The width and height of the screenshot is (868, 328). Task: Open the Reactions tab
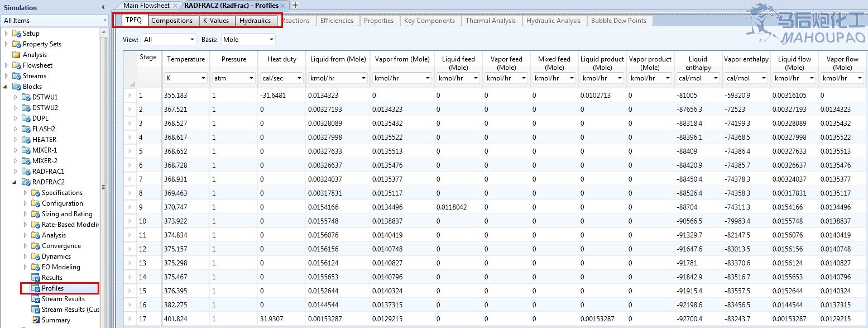point(295,21)
